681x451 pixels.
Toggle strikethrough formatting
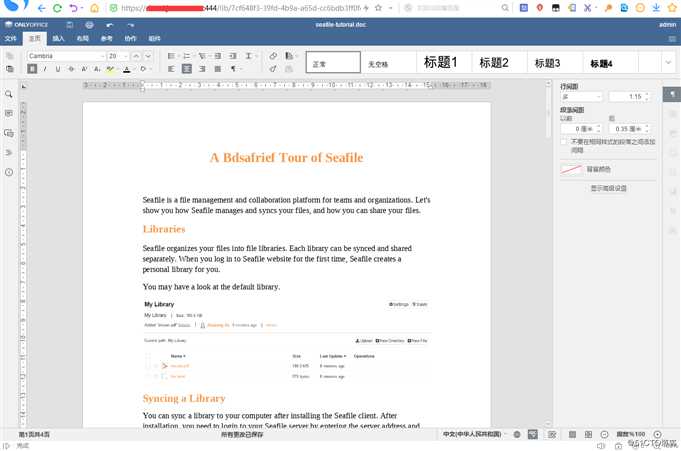click(x=71, y=69)
